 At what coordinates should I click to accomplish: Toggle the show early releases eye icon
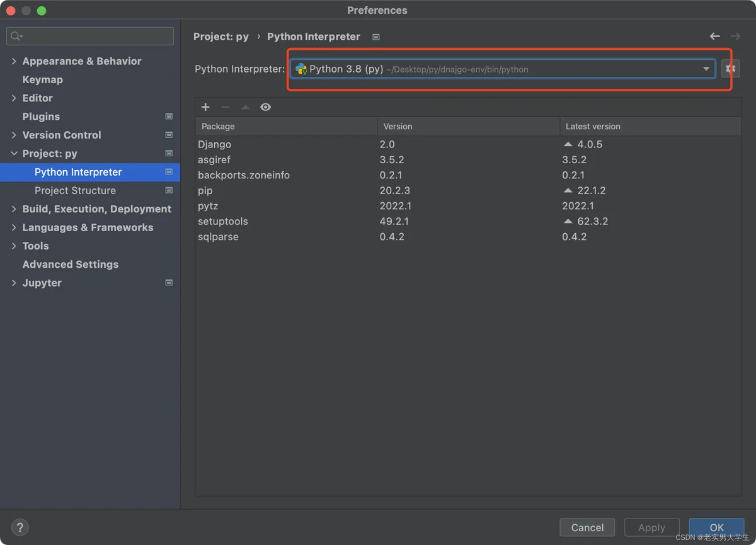[266, 107]
